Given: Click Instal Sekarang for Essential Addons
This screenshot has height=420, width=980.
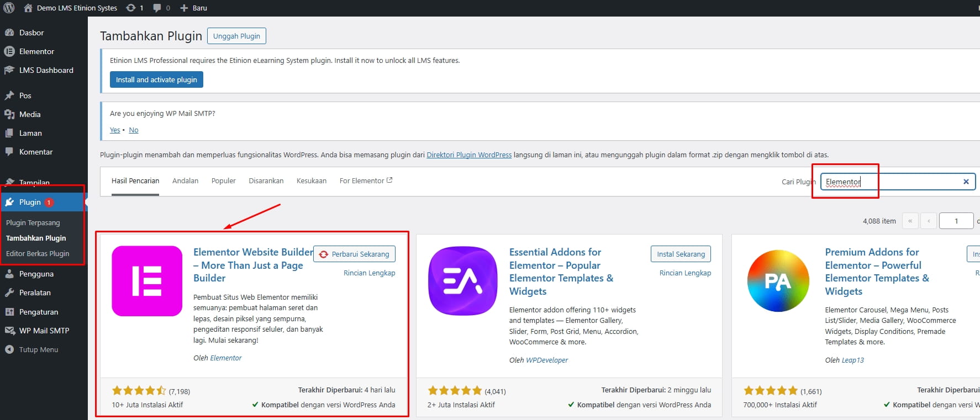Looking at the screenshot, I should click(x=681, y=254).
